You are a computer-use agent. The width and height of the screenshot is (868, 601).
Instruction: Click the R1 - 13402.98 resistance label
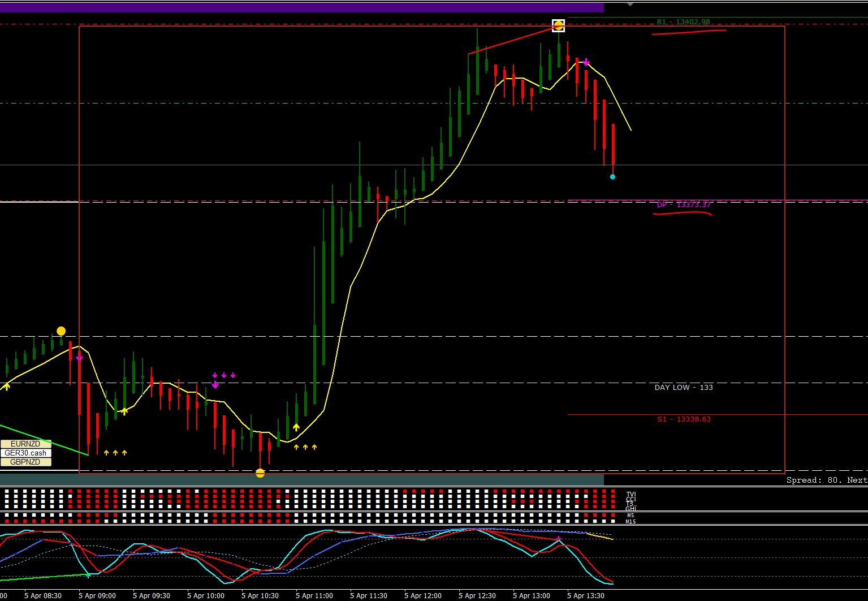click(683, 22)
